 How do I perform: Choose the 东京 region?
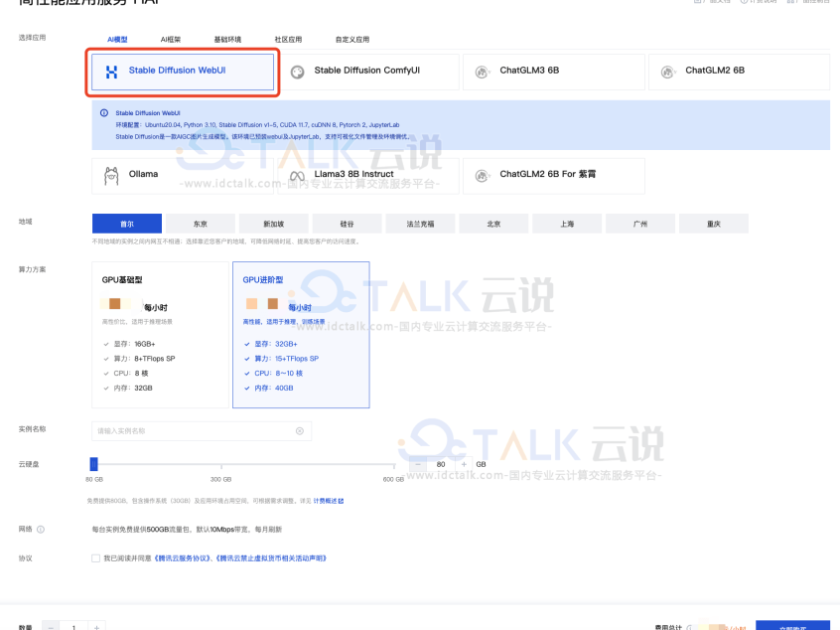tap(201, 224)
